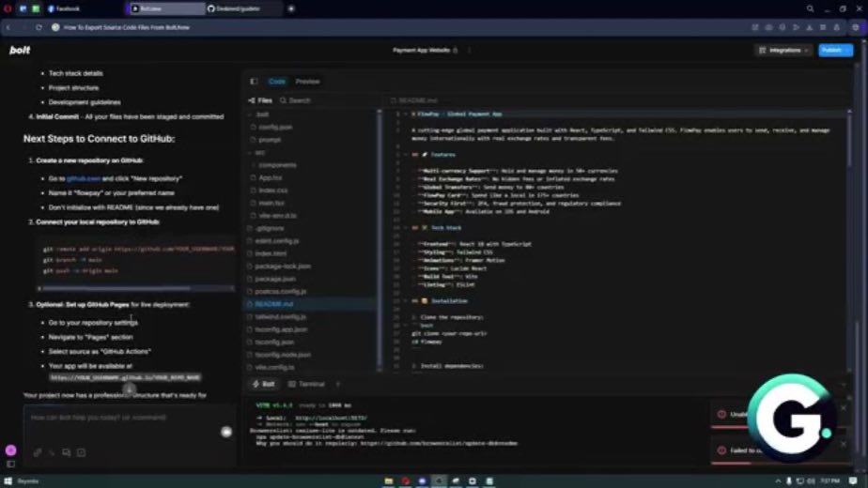The image size is (868, 488).
Task: Click the enhance prompt pen icon
Action: tap(52, 452)
